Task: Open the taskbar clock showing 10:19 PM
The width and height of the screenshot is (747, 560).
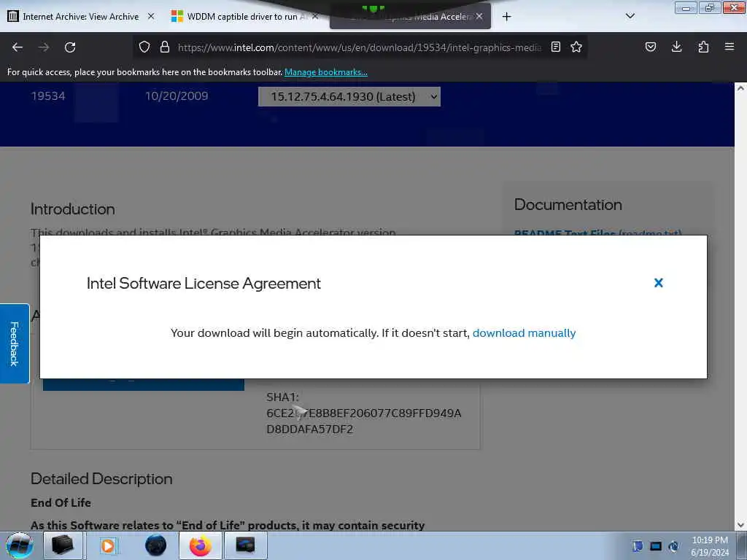Action: click(710, 545)
